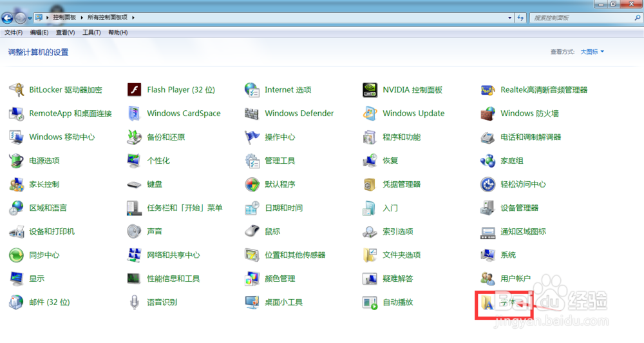Image resolution: width=644 pixels, height=343 pixels.
Task: Open the 声音 speaker icon
Action: (x=135, y=231)
